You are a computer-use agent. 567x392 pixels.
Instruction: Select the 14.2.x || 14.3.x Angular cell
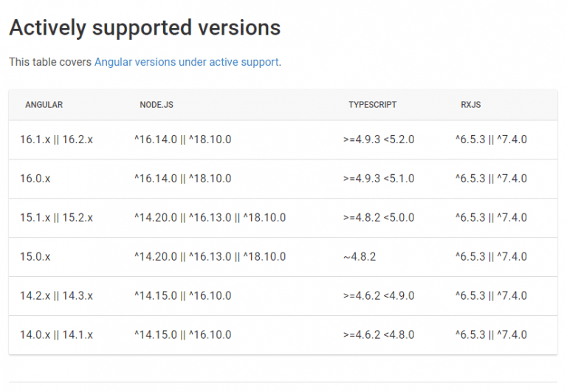point(56,296)
